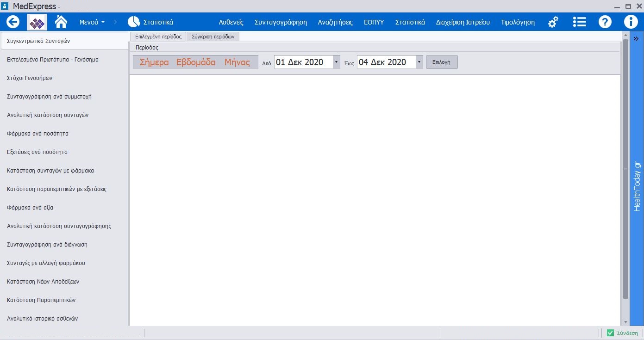644x340 pixels.
Task: Click the purple diamonds logo icon
Action: pyautogui.click(x=37, y=22)
